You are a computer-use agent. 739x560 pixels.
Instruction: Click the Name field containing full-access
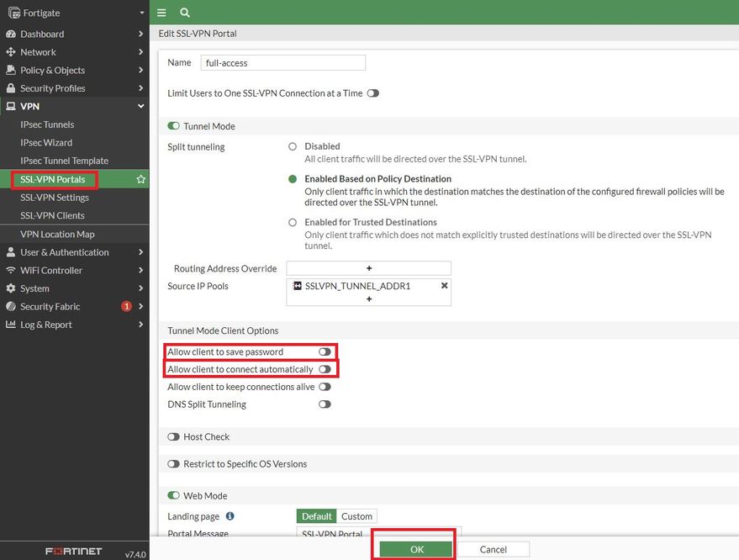pyautogui.click(x=283, y=63)
